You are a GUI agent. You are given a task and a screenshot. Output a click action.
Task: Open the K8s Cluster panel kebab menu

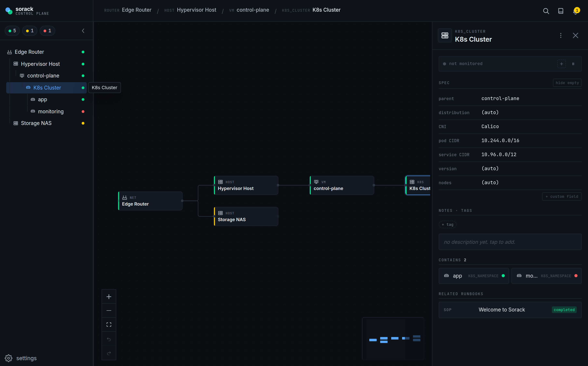pos(561,36)
